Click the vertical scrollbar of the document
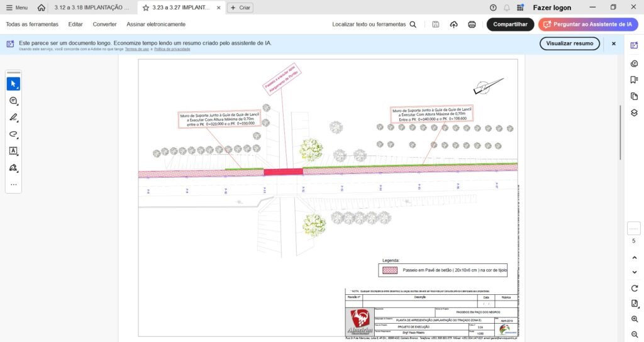 [x=620, y=132]
